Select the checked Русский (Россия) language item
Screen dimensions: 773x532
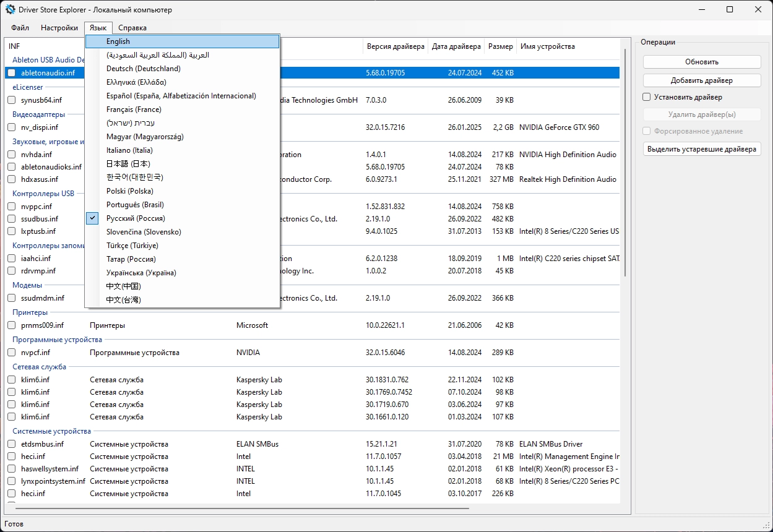(x=136, y=218)
